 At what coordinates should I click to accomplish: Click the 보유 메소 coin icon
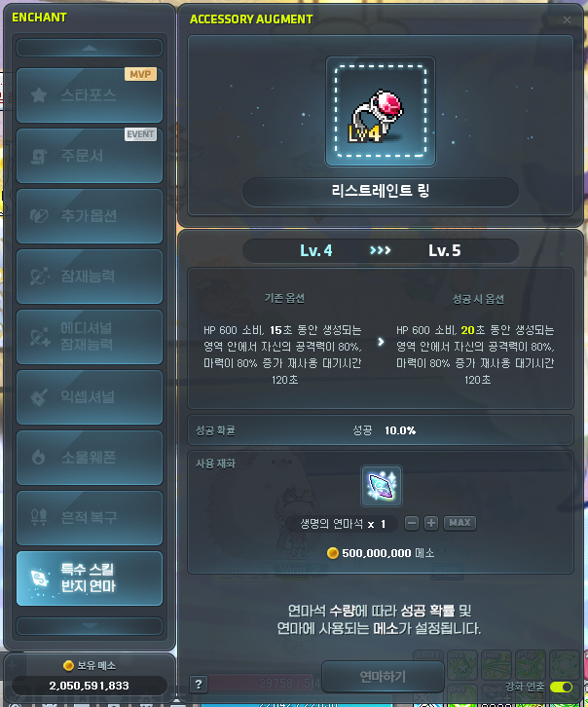coord(68,665)
